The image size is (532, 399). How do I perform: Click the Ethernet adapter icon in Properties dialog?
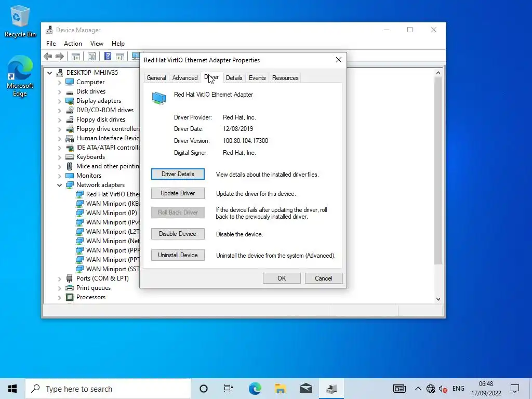159,98
